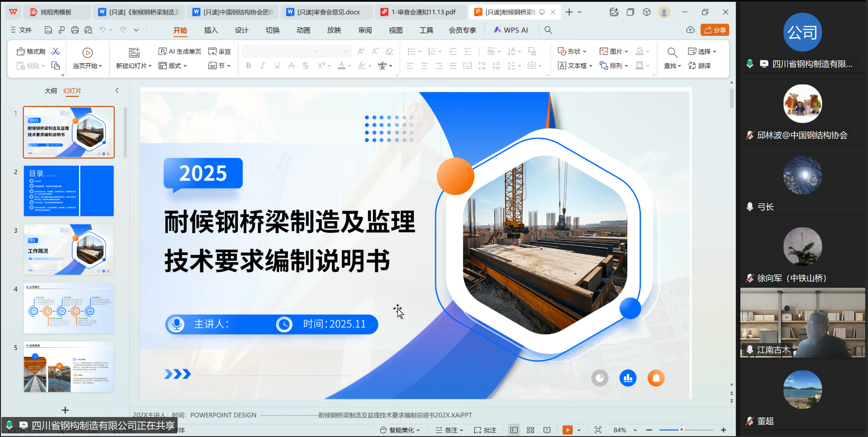The image size is (868, 437).
Task: Click the undo arrow icon
Action: 102,30
